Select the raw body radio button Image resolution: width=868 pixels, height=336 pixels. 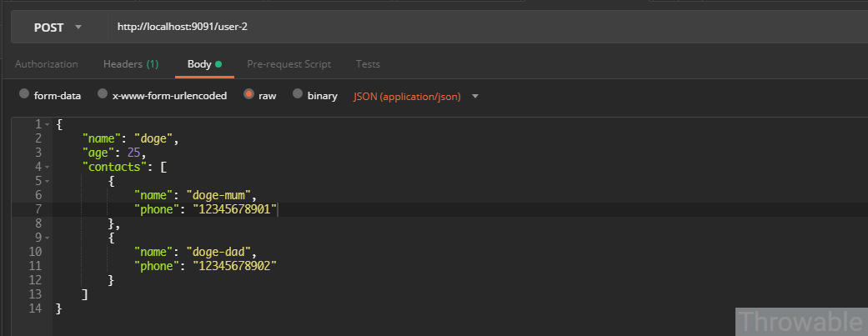click(248, 95)
